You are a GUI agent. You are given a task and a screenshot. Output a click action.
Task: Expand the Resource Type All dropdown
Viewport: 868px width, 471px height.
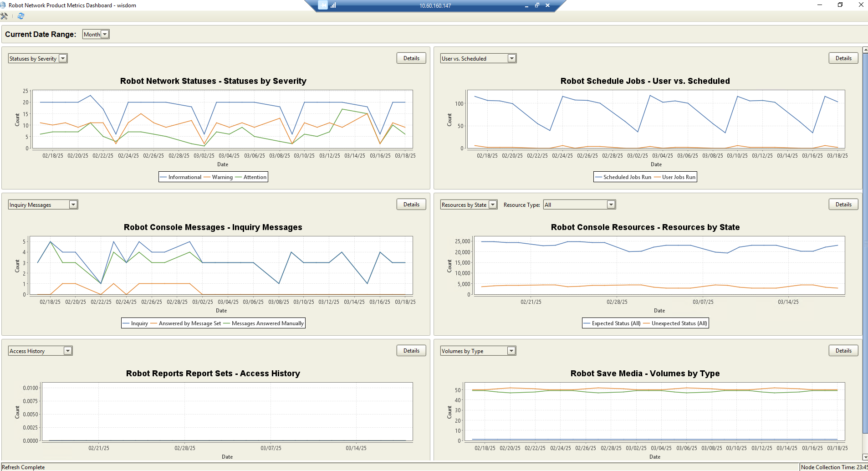tap(579, 205)
